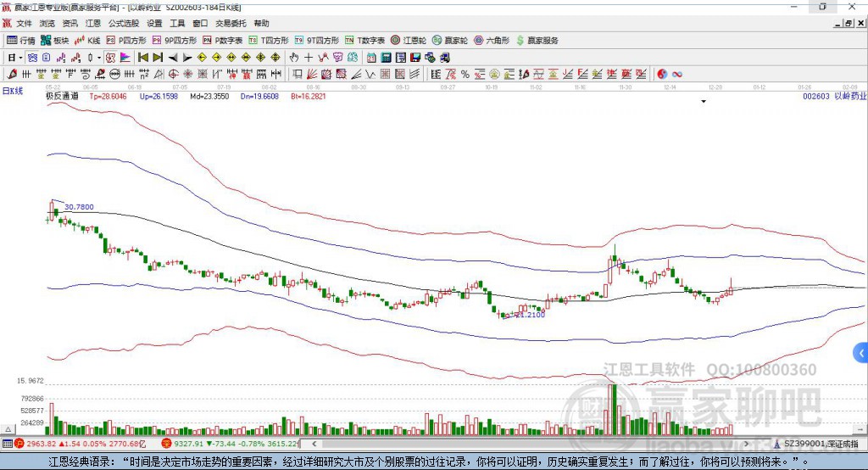This screenshot has width=868, height=470.
Task: Open the 浏览 menu
Action: 47,23
